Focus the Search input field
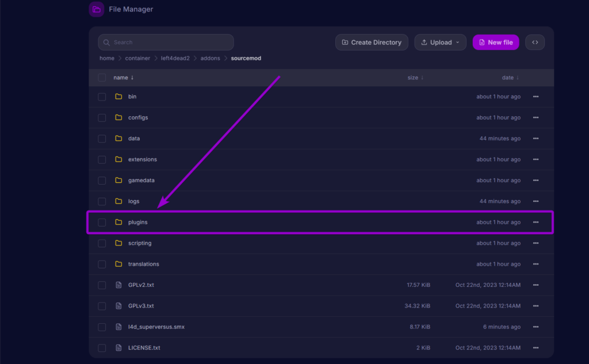The height and width of the screenshot is (364, 589). pyautogui.click(x=166, y=42)
